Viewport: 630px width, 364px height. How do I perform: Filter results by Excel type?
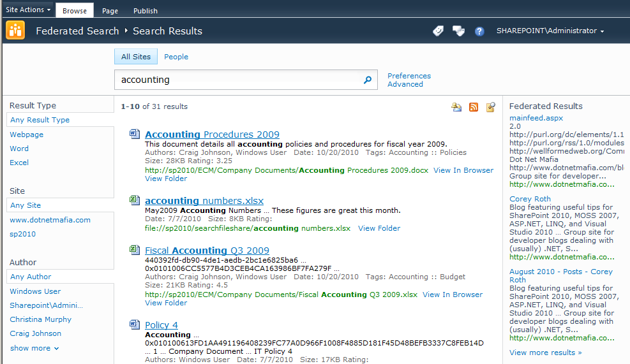coord(19,163)
